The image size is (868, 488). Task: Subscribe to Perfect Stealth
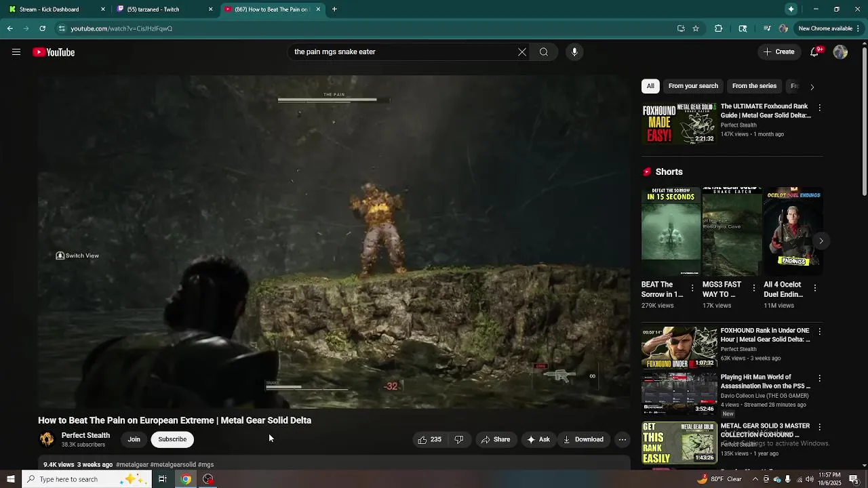(x=172, y=439)
